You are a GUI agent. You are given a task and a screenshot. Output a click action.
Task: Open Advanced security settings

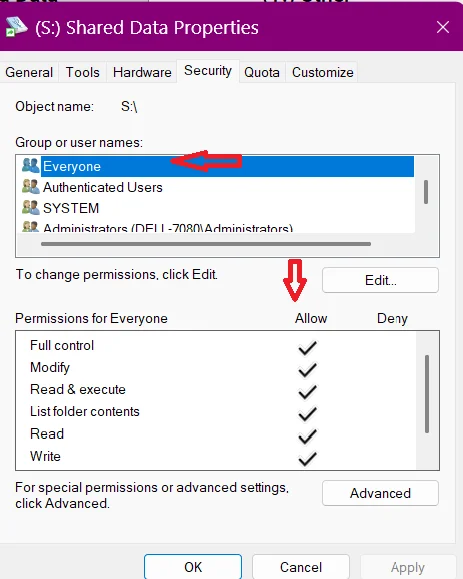click(x=380, y=493)
